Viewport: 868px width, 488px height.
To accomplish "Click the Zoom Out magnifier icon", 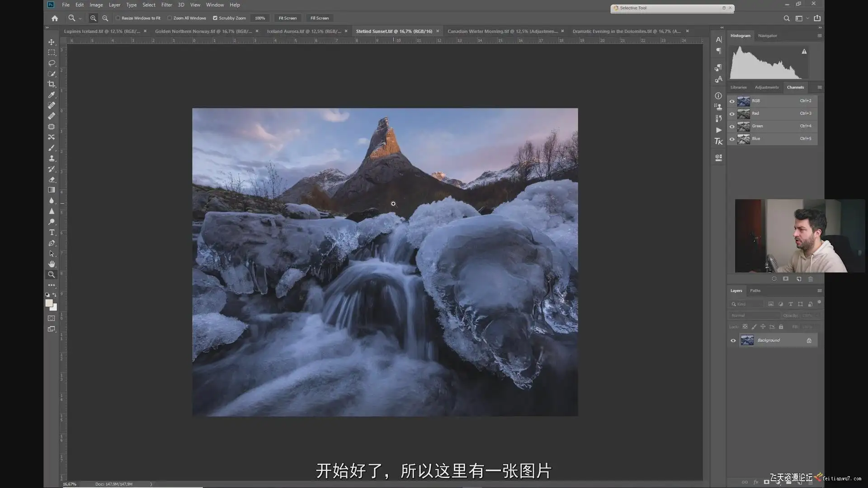I will pos(105,18).
